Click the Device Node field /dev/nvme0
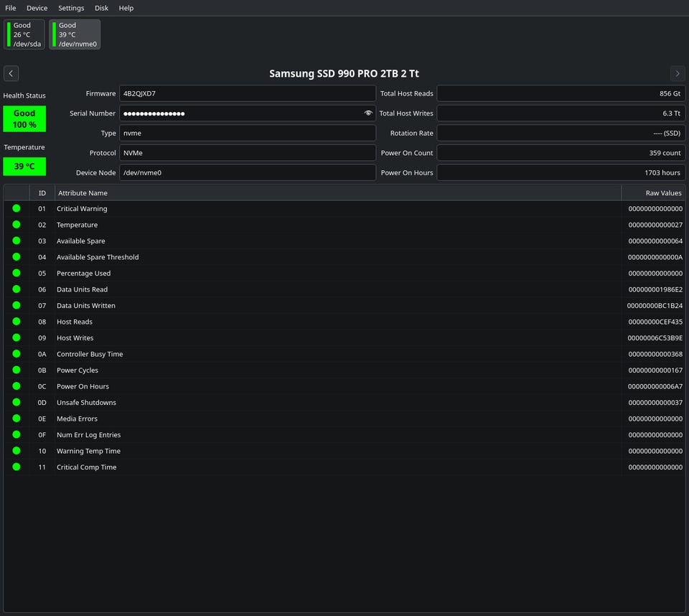Viewport: 689px width, 616px height. (x=248, y=172)
